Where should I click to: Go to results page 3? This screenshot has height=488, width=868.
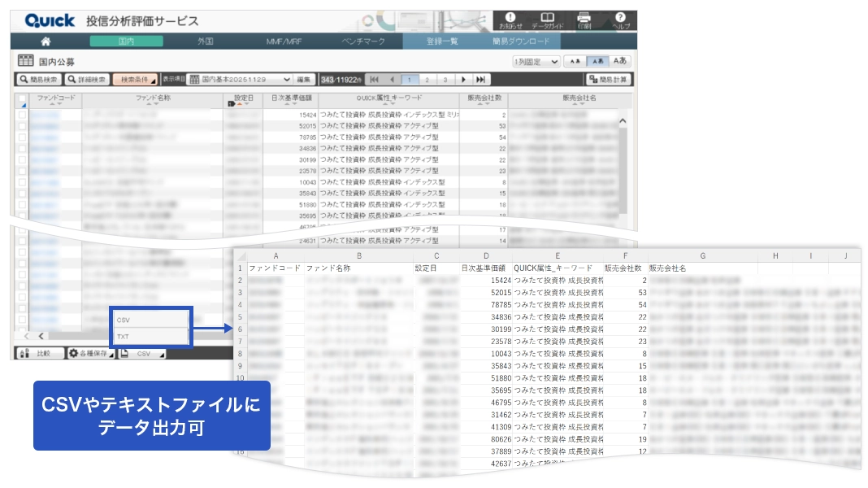click(x=445, y=80)
